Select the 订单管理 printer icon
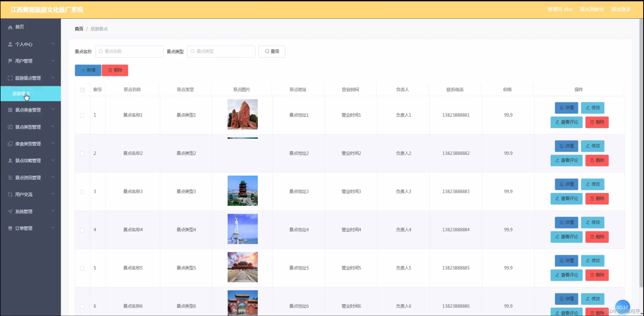The width and height of the screenshot is (644, 316). pyautogui.click(x=10, y=228)
